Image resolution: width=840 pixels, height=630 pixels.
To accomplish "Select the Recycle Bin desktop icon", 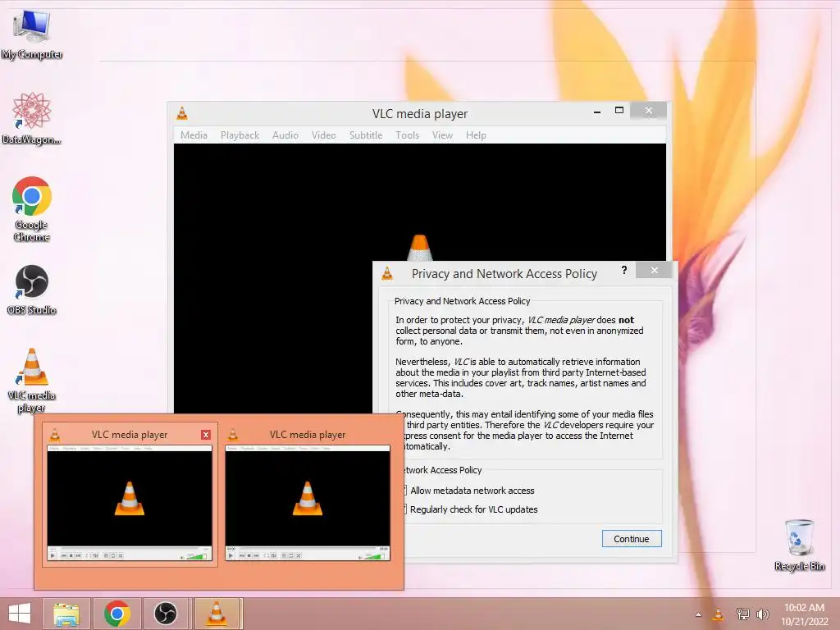I will pos(799,545).
